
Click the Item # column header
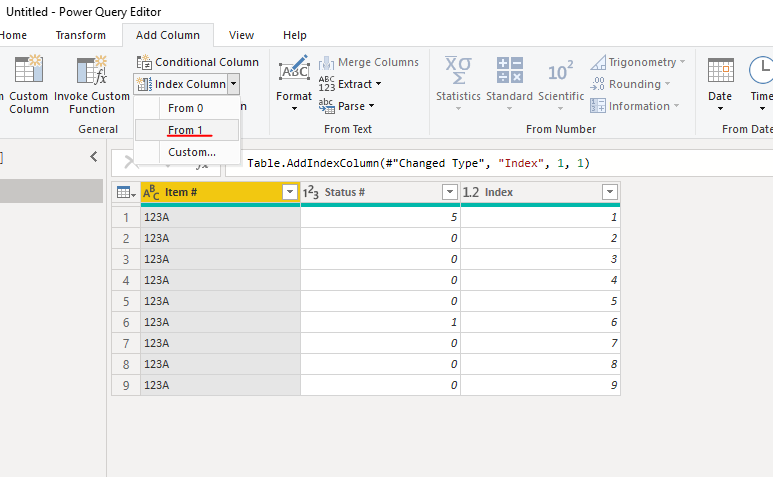pyautogui.click(x=220, y=192)
